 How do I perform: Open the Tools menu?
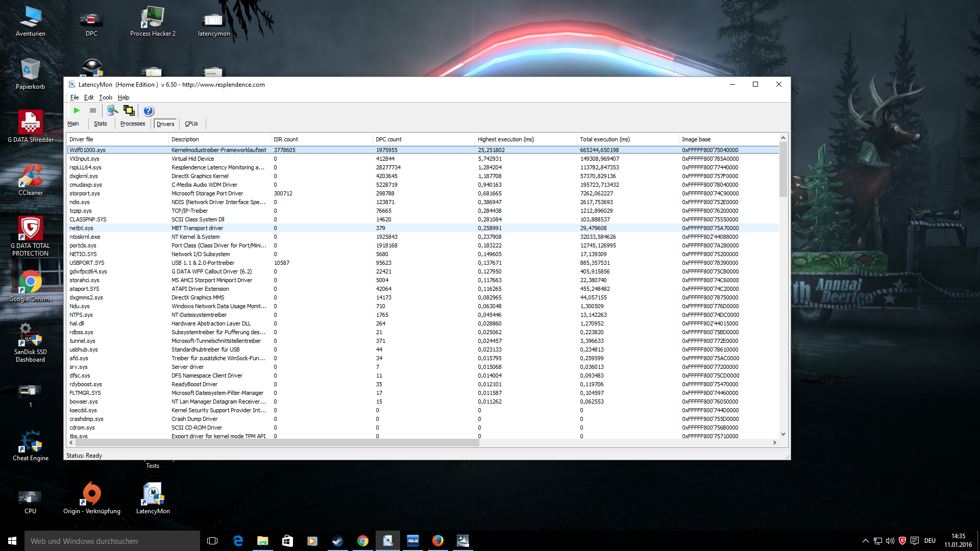106,97
